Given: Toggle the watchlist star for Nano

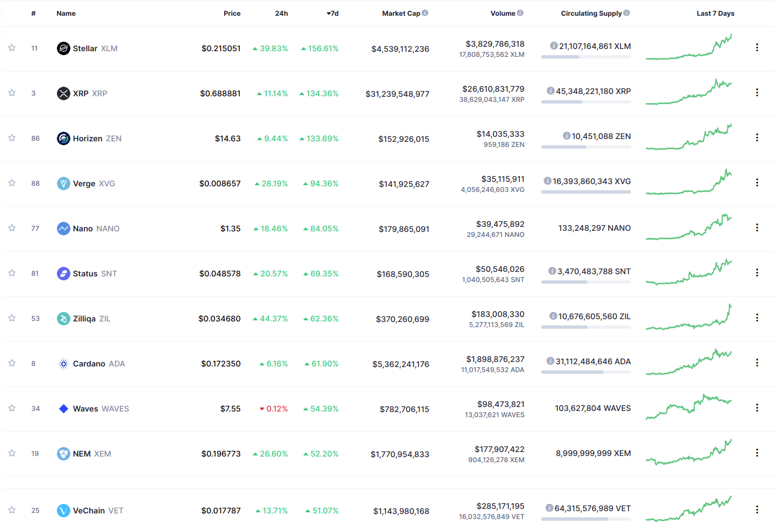Looking at the screenshot, I should (12, 228).
